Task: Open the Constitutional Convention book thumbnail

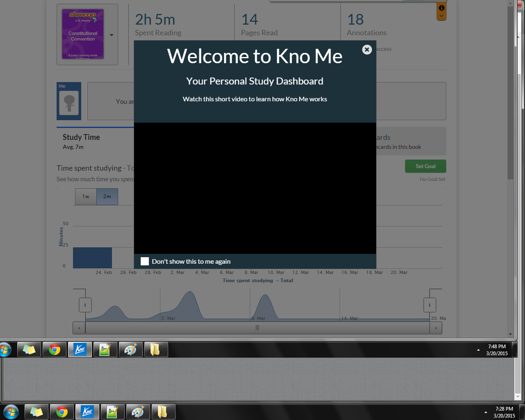Action: tap(83, 34)
